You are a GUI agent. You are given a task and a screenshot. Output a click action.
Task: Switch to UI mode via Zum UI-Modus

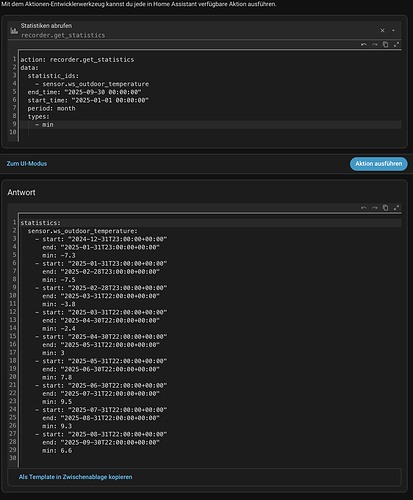[27, 164]
